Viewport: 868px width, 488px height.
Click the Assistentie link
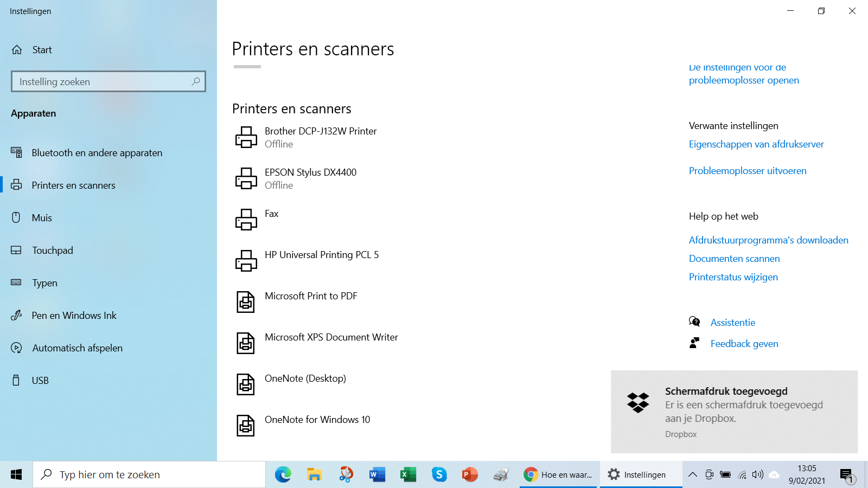[x=733, y=323]
